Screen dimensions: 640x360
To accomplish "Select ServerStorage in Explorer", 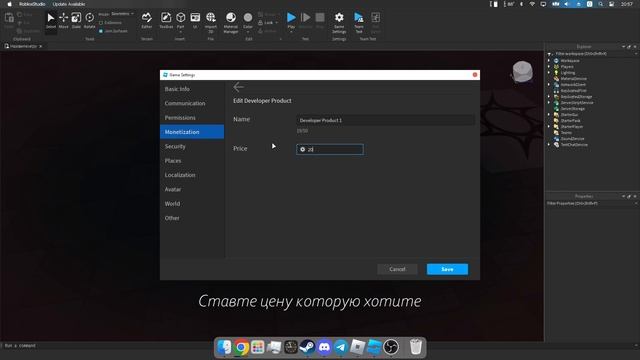I will click(x=573, y=109).
